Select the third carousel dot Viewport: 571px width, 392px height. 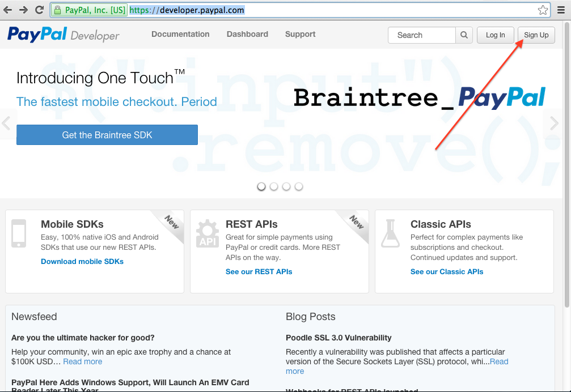click(286, 186)
